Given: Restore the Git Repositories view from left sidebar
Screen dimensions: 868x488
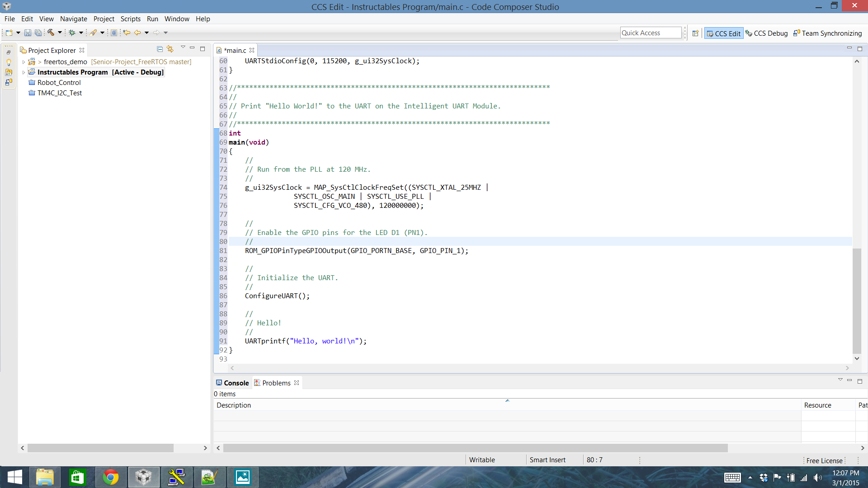Looking at the screenshot, I should [x=8, y=72].
